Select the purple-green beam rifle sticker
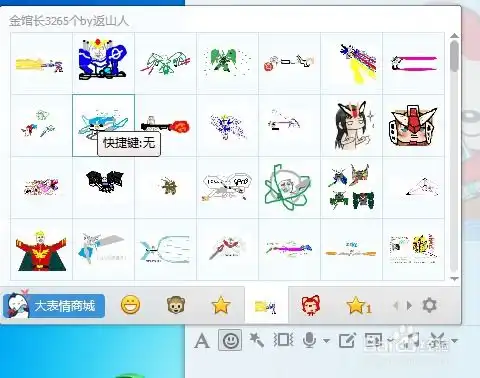 tap(289, 249)
